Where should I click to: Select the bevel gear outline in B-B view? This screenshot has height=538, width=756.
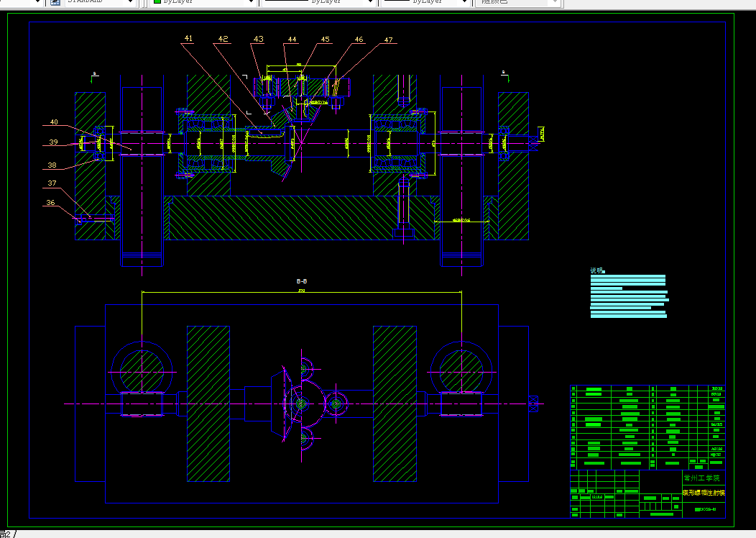coord(281,404)
